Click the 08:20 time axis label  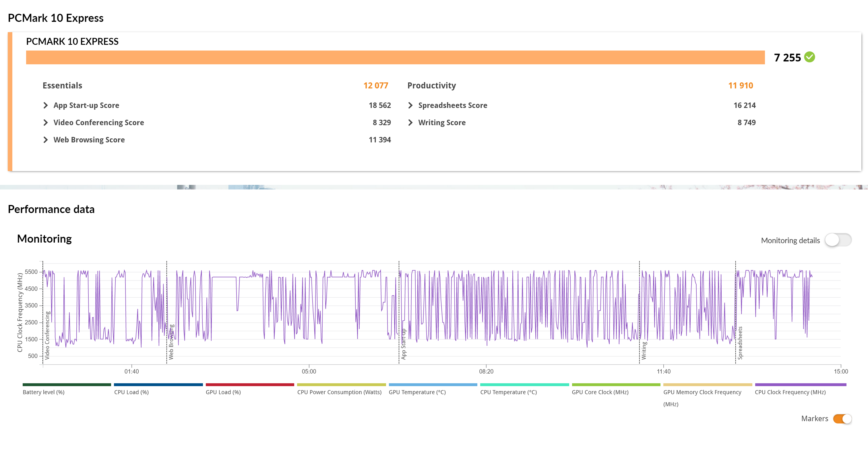coord(486,371)
